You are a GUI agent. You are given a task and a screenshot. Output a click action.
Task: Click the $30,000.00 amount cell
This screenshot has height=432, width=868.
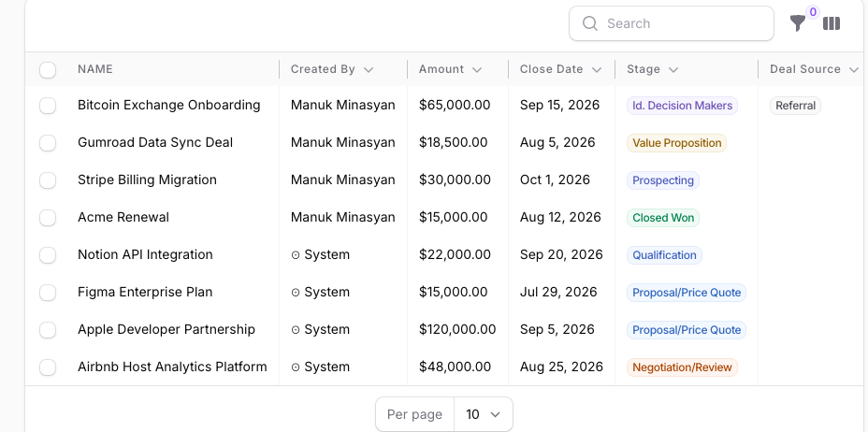point(455,180)
